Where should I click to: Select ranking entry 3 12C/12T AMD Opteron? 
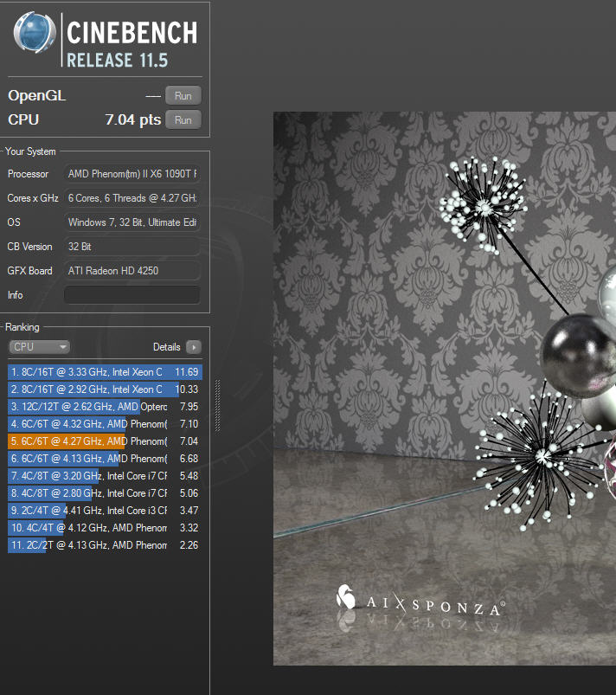click(x=105, y=407)
